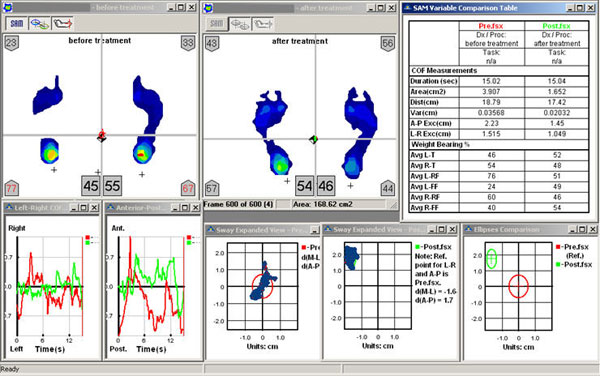
Task: Click the 55 right-weight box in before treatment
Action: click(x=112, y=186)
